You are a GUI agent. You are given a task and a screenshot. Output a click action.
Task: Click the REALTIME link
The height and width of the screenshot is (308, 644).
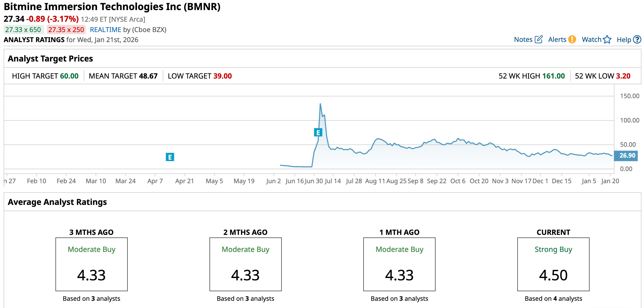coord(105,30)
